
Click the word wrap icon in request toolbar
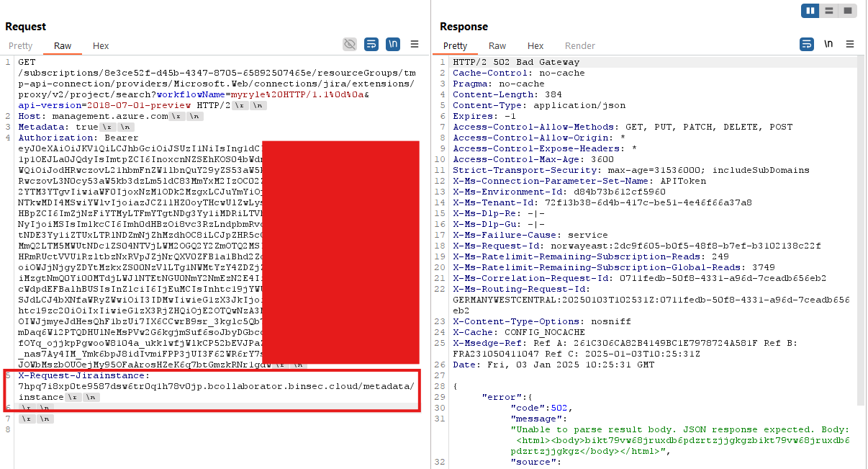point(371,44)
